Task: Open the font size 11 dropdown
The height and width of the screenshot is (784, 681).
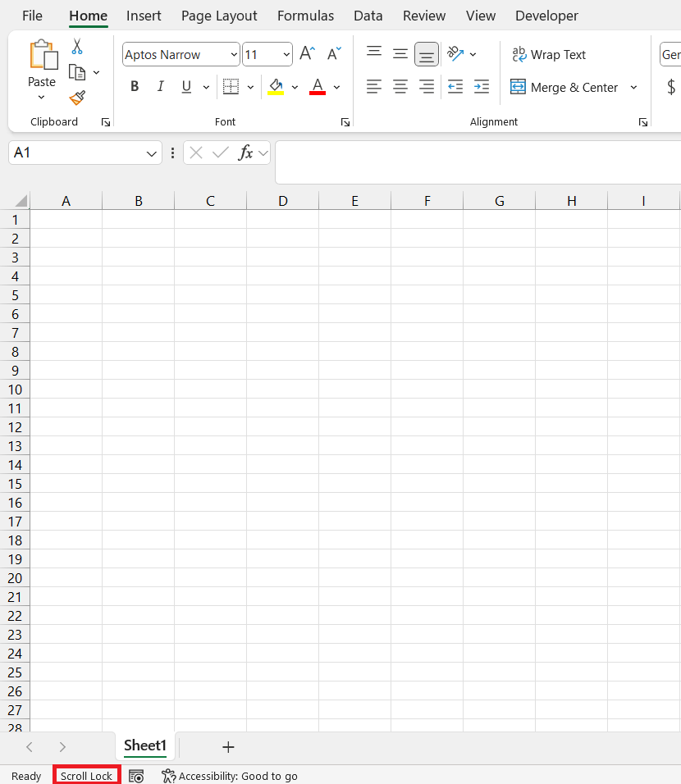Action: coord(286,54)
